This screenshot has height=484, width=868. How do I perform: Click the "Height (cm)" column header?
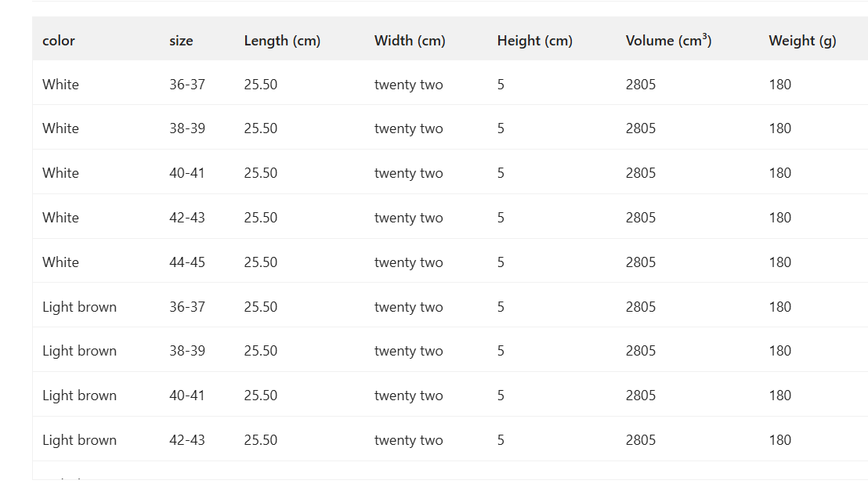534,41
